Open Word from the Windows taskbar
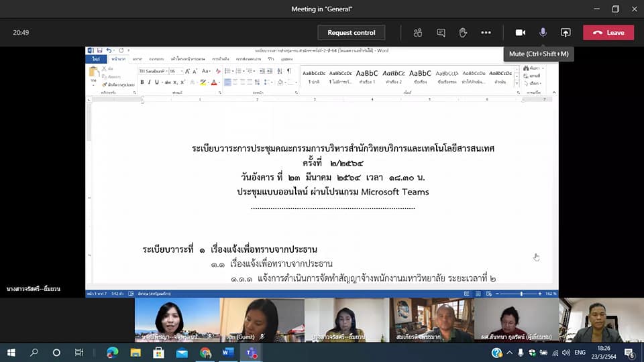644x362 pixels. 228,353
